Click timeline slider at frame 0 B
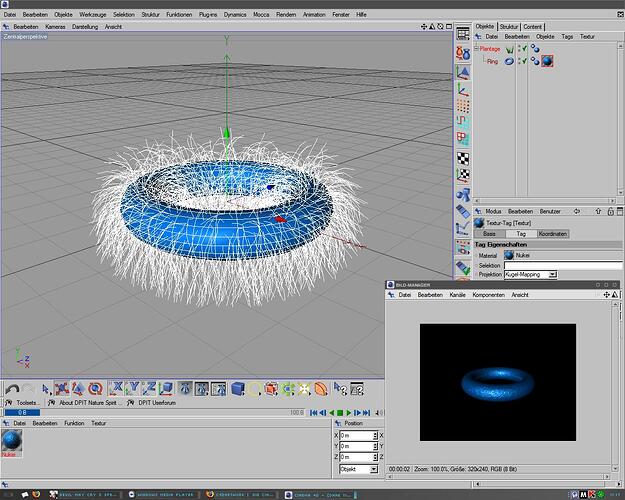 tap(22, 413)
